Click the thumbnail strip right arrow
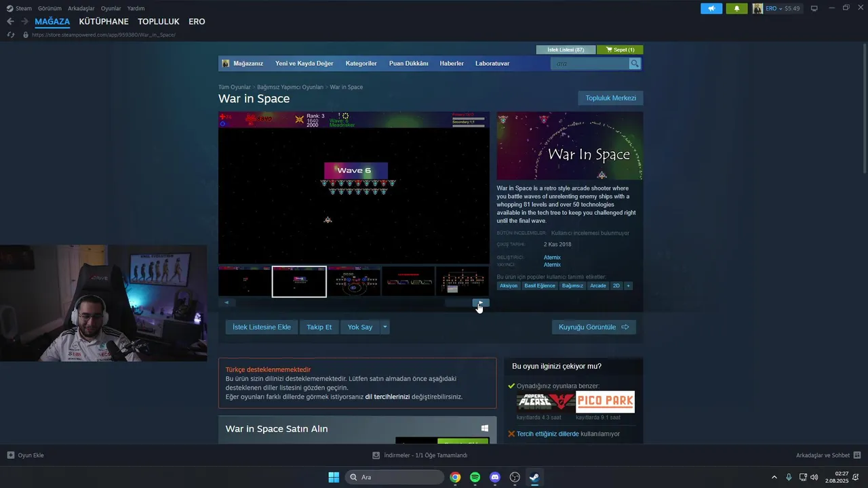This screenshot has width=868, height=488. (481, 303)
